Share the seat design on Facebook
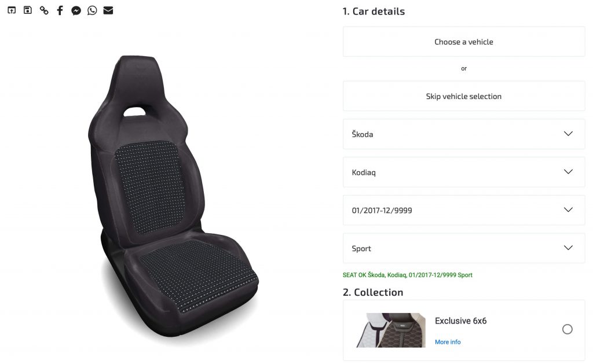The height and width of the screenshot is (364, 593). (x=60, y=10)
